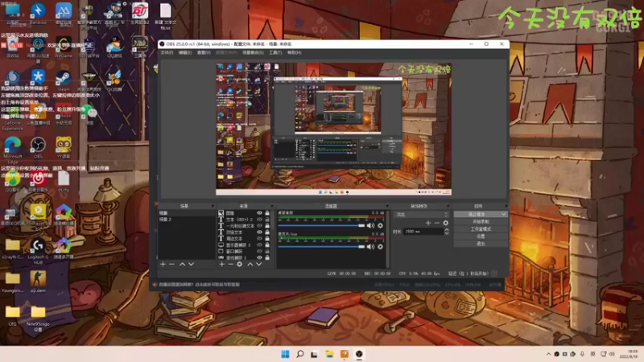Click the 时长 1500 ms input field
This screenshot has height=362, width=644.
(x=423, y=232)
